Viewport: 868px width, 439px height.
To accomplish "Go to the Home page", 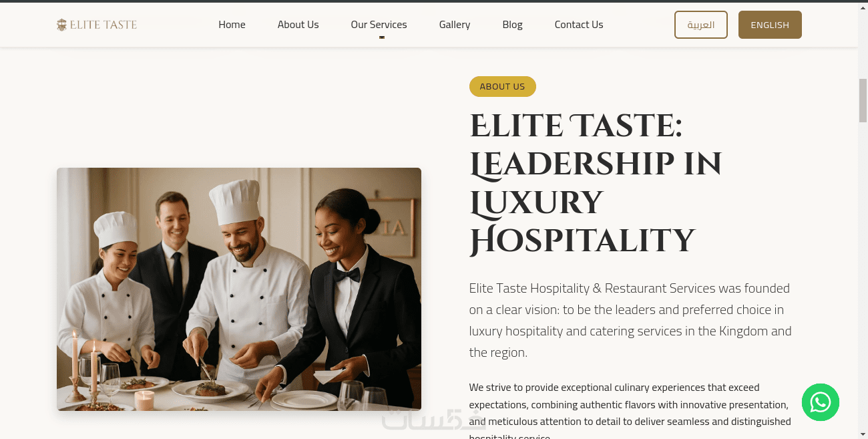I will (232, 25).
